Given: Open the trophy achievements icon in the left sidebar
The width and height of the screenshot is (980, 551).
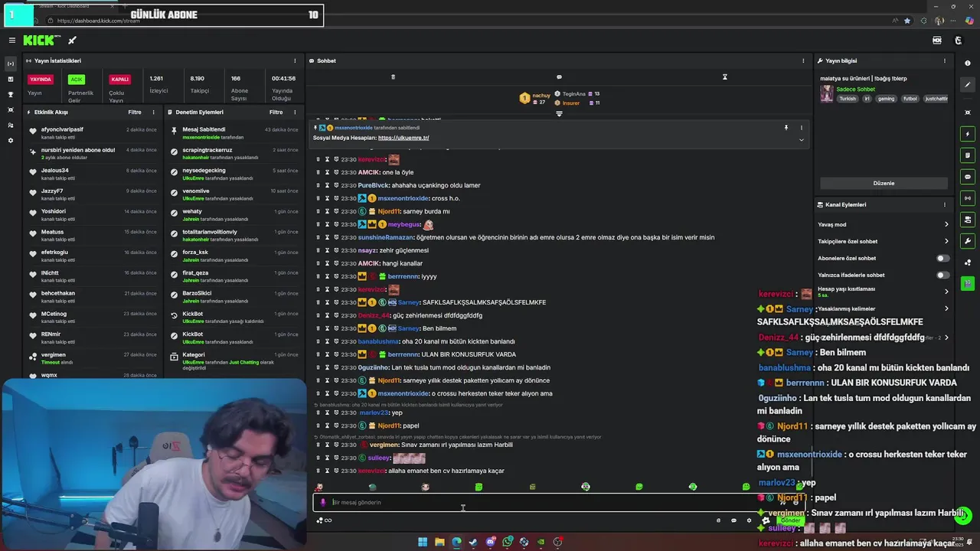Looking at the screenshot, I should (x=11, y=94).
